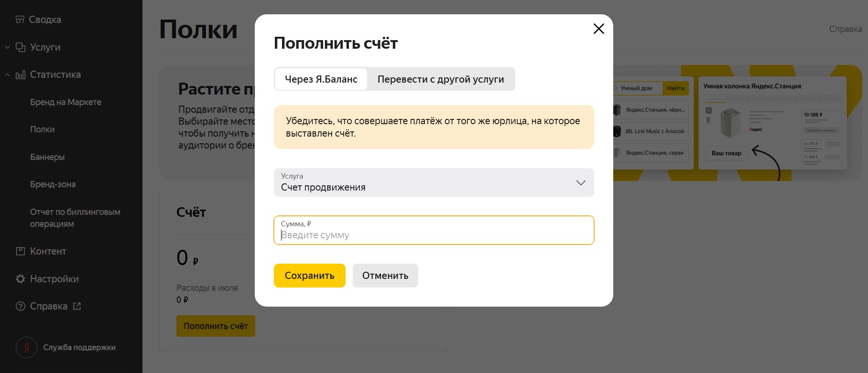Click the JBL Link Music с Алисой row
The image size is (868, 373).
tap(651, 131)
